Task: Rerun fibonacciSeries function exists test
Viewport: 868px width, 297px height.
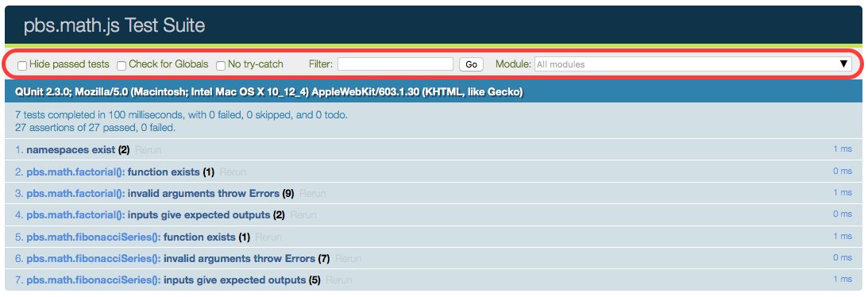Action: point(268,237)
